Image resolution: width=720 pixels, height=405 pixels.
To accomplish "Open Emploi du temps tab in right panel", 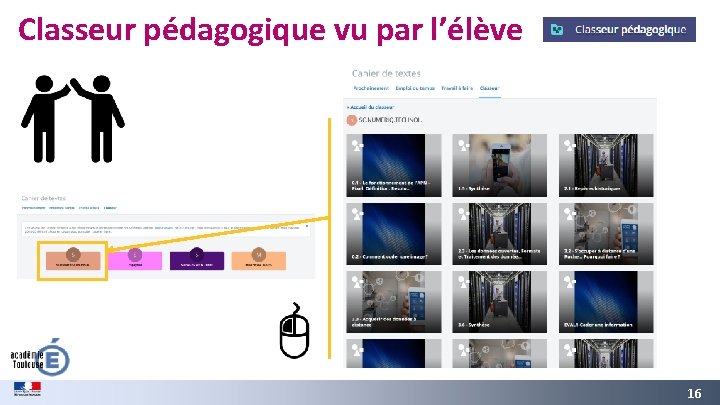I will tap(415, 88).
